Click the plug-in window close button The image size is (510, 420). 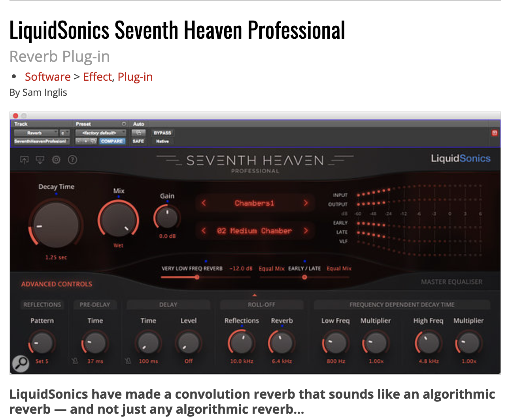tap(15, 116)
